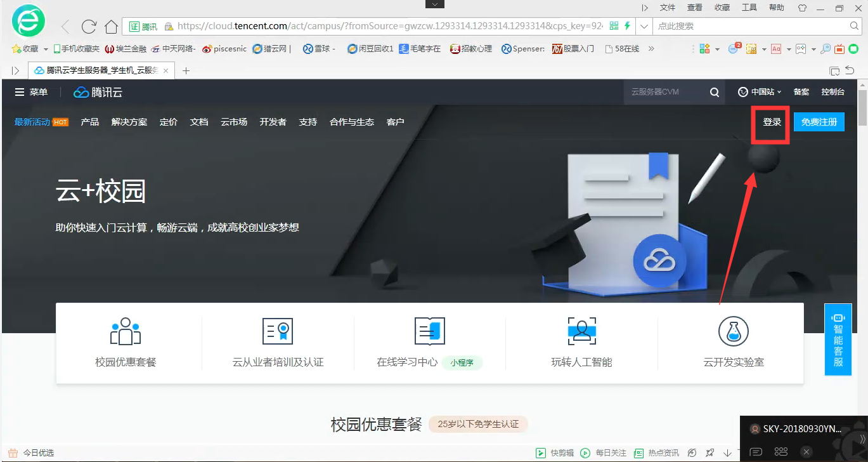This screenshot has height=462, width=868.
Task: Open dropdown arrow beside game controller icon
Action: [x=813, y=49]
